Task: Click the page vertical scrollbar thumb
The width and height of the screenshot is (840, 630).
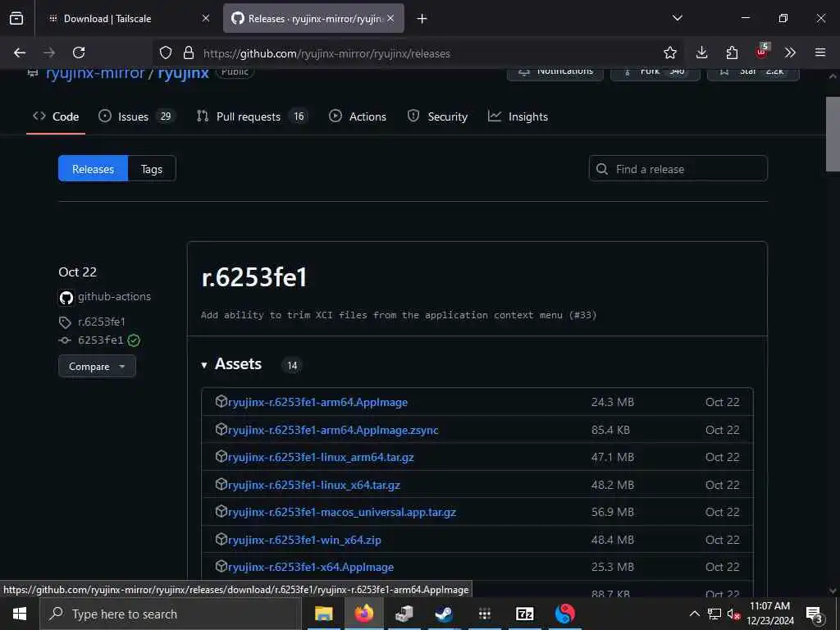Action: 833,134
